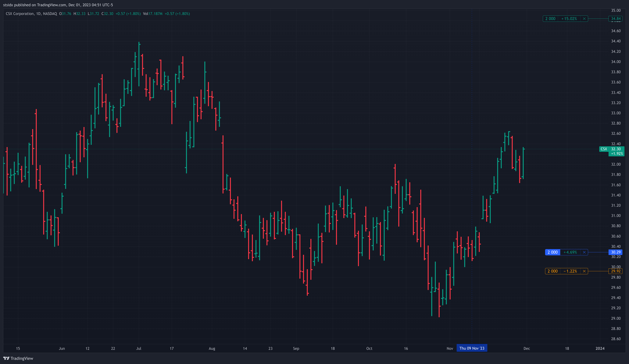Image resolution: width=629 pixels, height=364 pixels.
Task: Click the 34.84 price tag
Action: coord(616,19)
